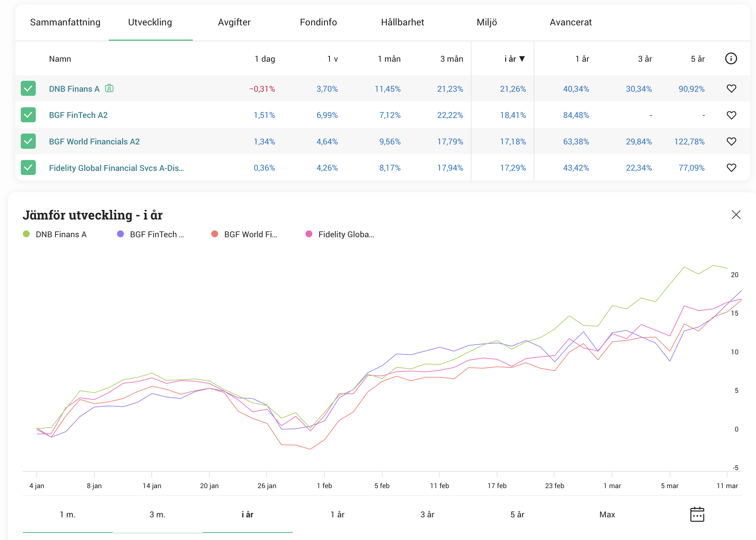The width and height of the screenshot is (756, 540).
Task: Uncheck the DNB Finans A checkbox
Action: (x=28, y=88)
